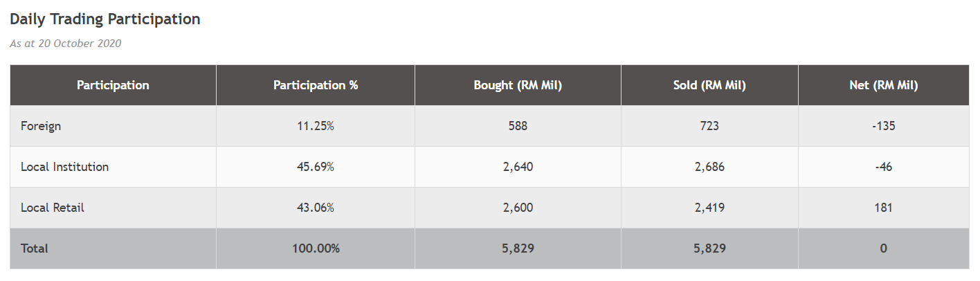The image size is (980, 281).
Task: Click the Participation column header
Action: [113, 85]
